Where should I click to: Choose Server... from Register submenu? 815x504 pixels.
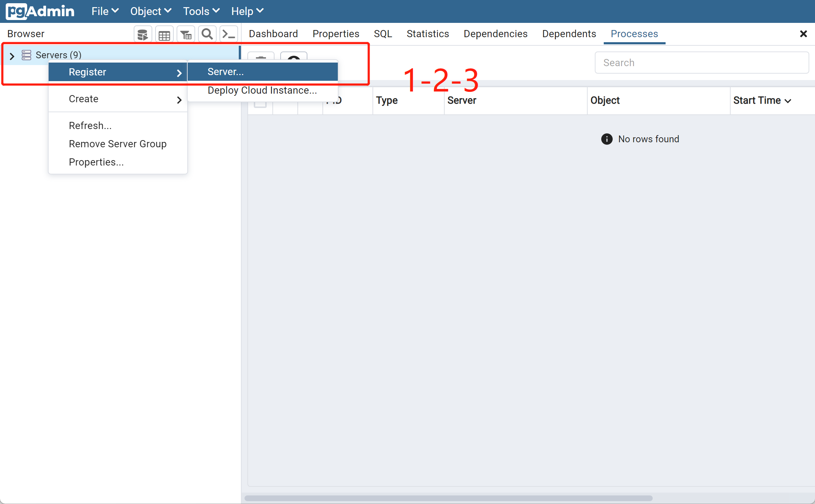point(226,72)
